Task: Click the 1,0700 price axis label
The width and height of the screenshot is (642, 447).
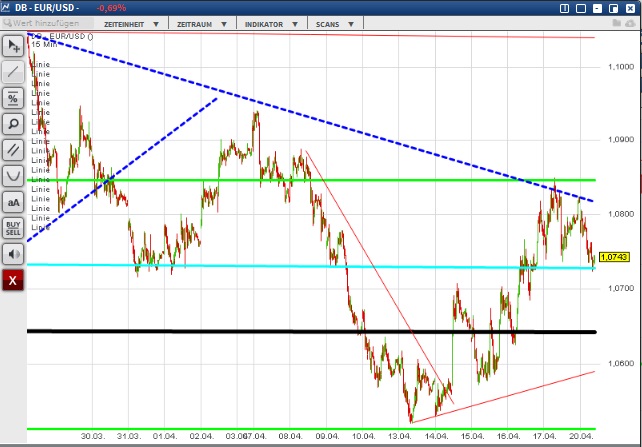Action: tap(621, 288)
